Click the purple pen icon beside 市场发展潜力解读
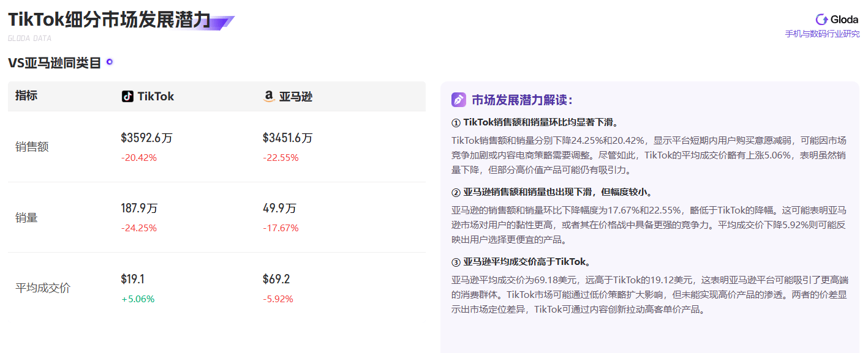The width and height of the screenshot is (868, 353). [459, 100]
